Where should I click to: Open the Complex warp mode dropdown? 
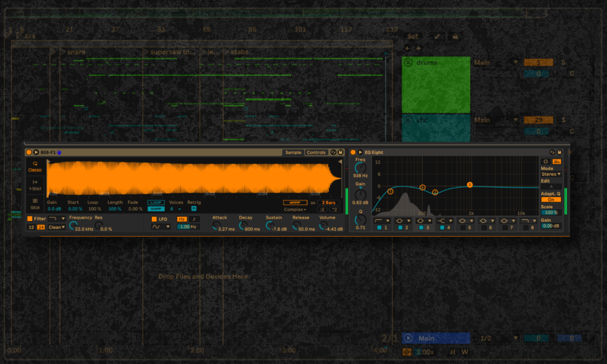[x=295, y=209]
